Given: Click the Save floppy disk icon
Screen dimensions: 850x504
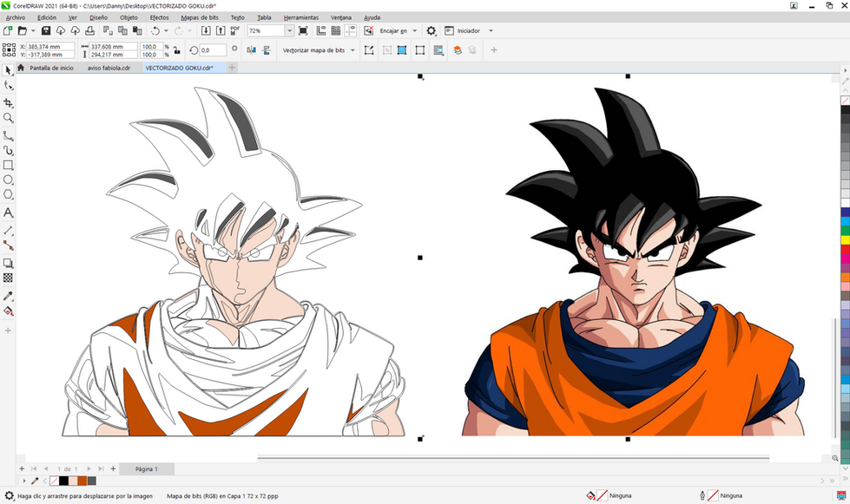Looking at the screenshot, I should tap(46, 31).
